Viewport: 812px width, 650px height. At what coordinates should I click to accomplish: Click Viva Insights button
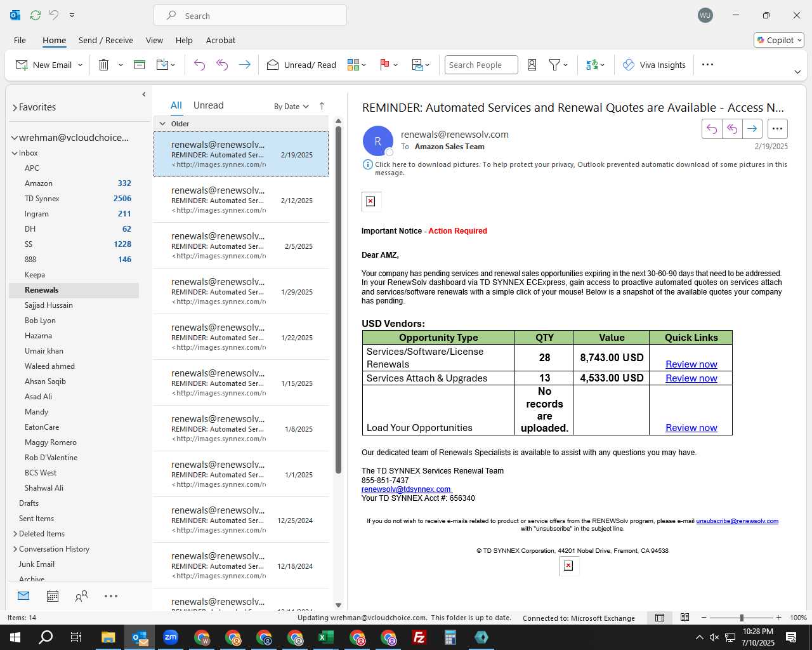click(655, 65)
